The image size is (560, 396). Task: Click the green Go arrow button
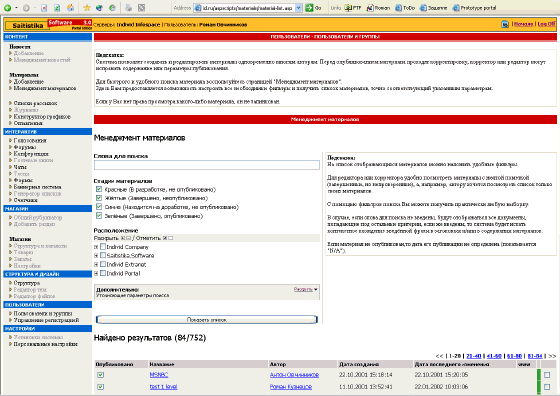pos(309,7)
